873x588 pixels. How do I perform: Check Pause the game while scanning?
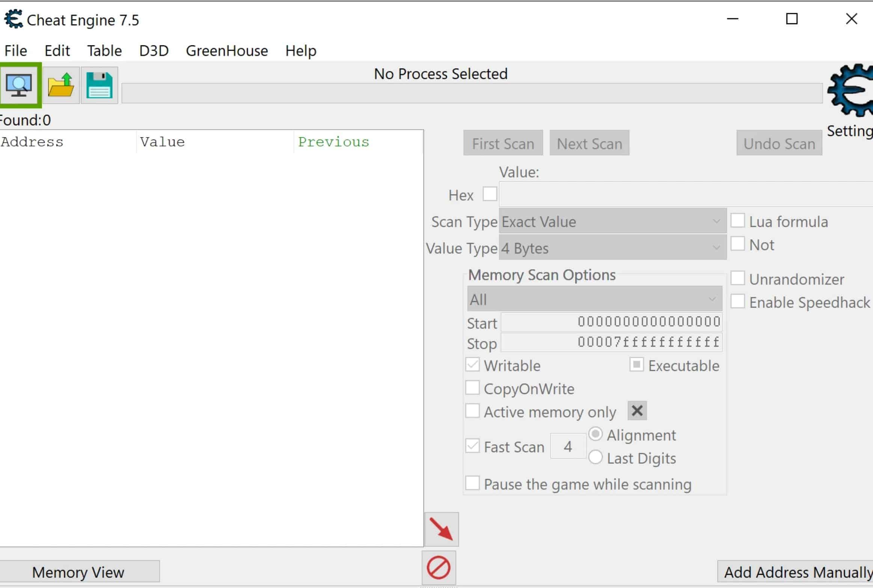[x=472, y=483]
